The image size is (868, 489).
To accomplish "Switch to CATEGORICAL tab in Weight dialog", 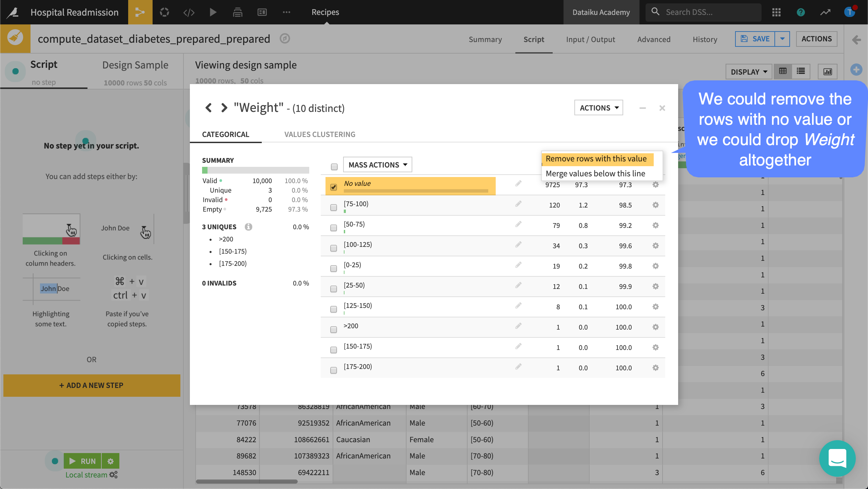I will [x=225, y=134].
